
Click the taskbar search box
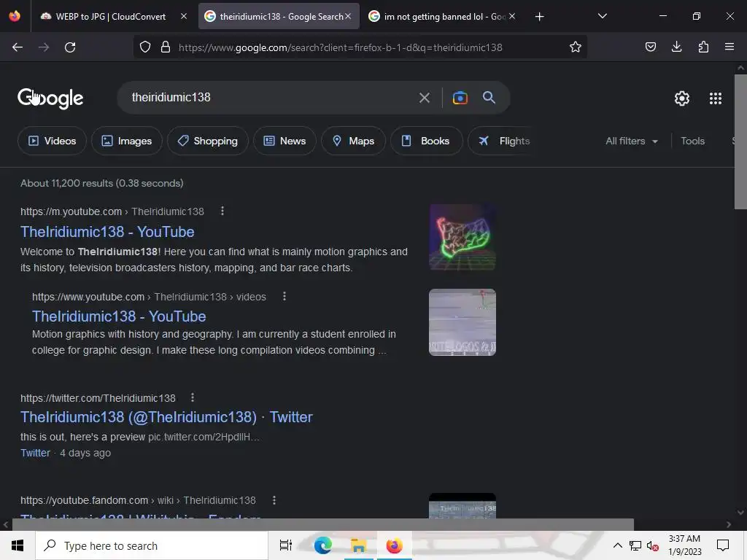152,545
